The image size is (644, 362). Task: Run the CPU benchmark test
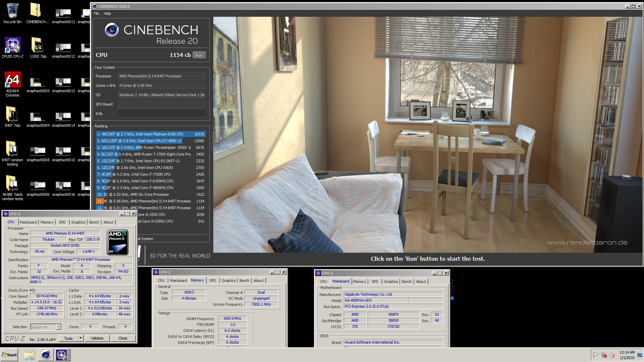coord(199,55)
